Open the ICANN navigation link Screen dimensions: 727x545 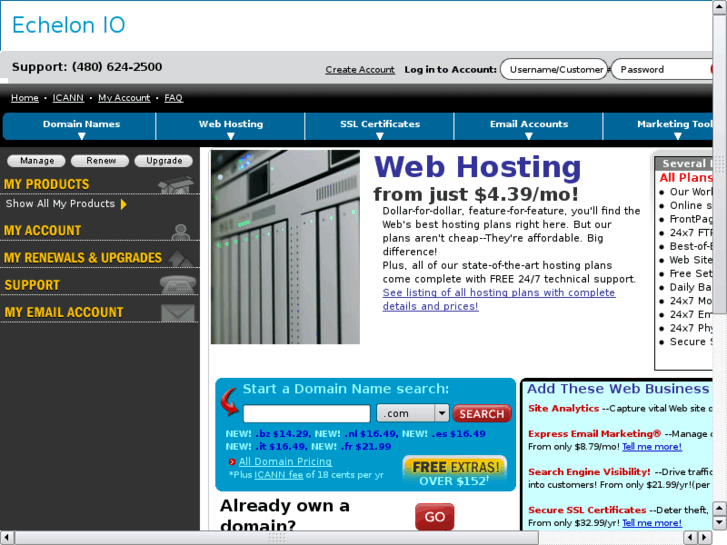point(68,98)
